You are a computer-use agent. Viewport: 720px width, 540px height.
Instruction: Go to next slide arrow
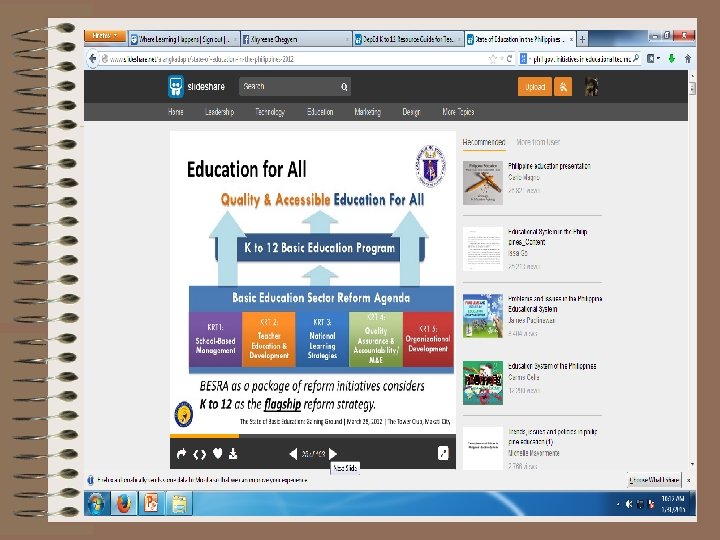(333, 454)
